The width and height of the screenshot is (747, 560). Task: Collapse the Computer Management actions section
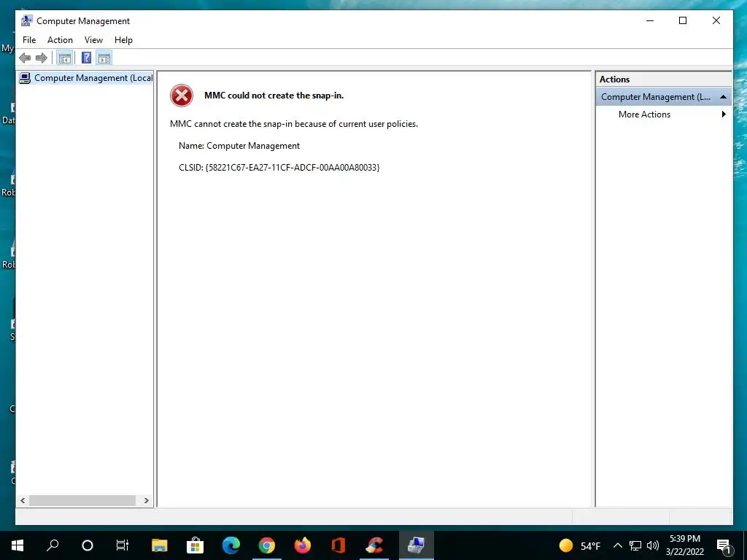click(x=723, y=97)
